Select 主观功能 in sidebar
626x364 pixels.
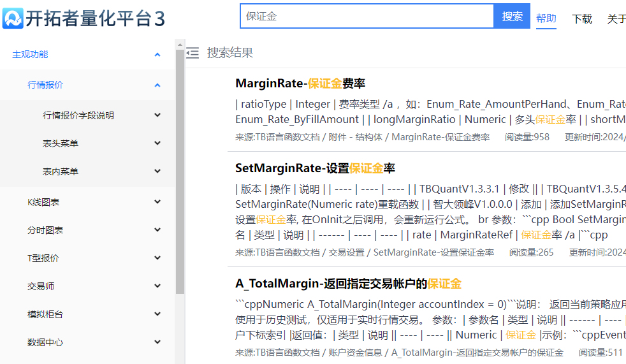(x=30, y=54)
